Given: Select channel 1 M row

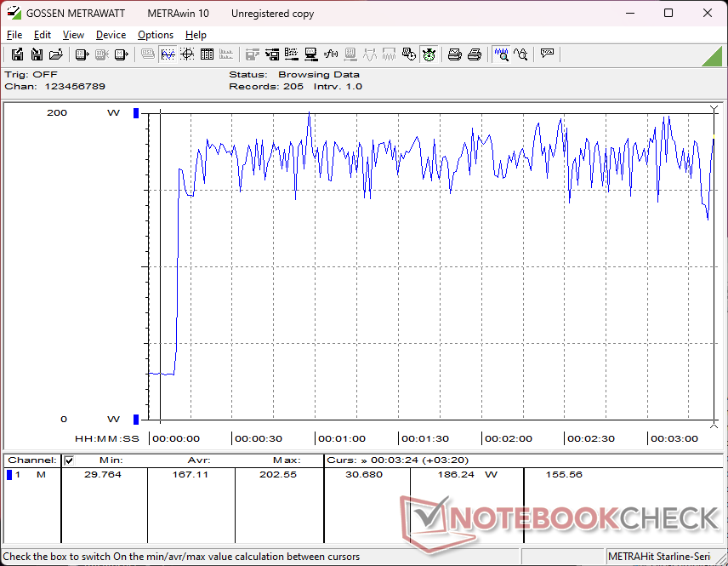Looking at the screenshot, I should (30, 475).
